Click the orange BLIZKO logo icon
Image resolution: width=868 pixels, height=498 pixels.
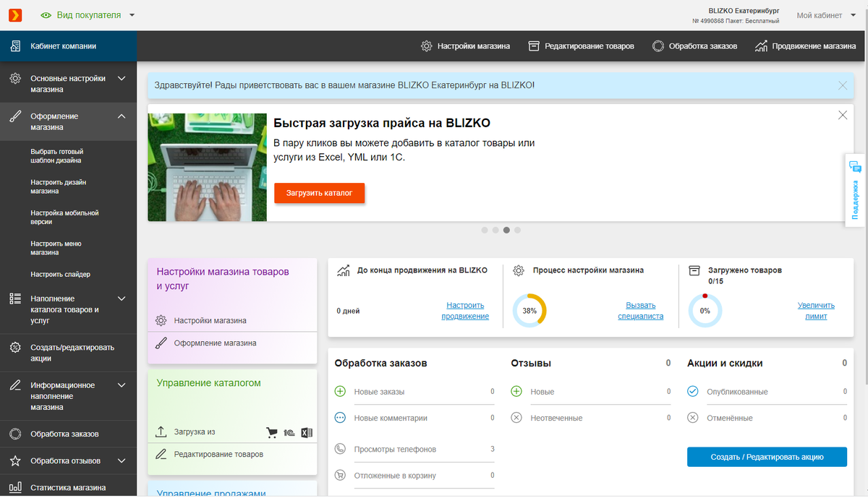point(14,15)
